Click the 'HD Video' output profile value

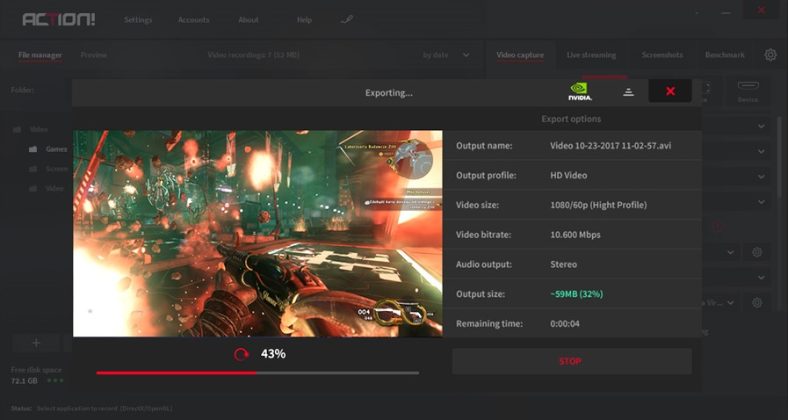click(568, 176)
